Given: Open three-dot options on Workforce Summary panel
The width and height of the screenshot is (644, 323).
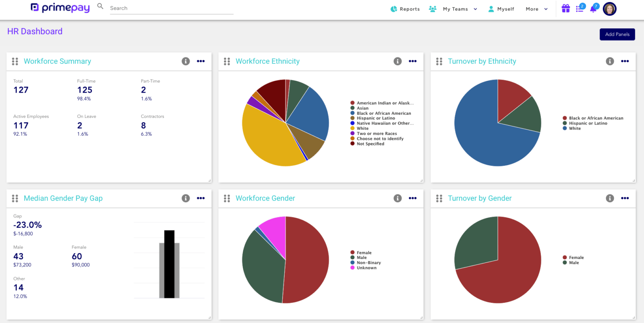Looking at the screenshot, I should (x=201, y=61).
